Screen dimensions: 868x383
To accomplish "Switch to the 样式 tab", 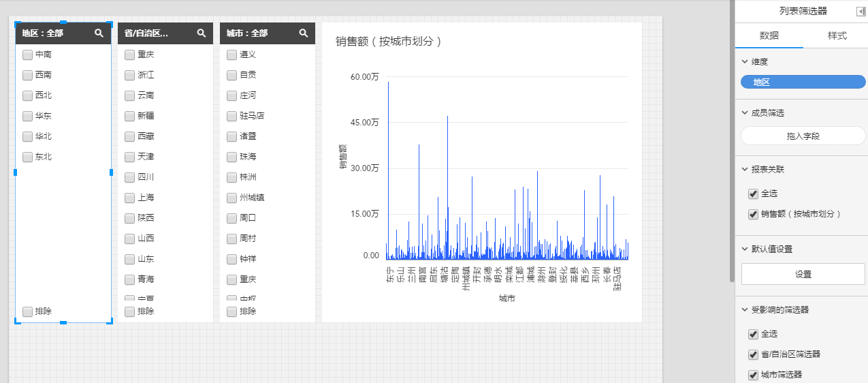I will click(x=837, y=35).
